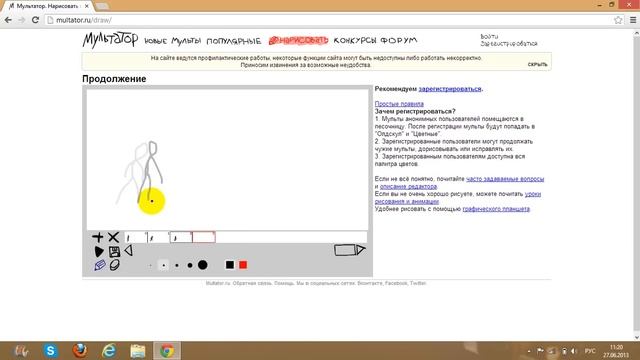Choose the tiniest faint brush size
640x360 pixels.
coord(150,265)
